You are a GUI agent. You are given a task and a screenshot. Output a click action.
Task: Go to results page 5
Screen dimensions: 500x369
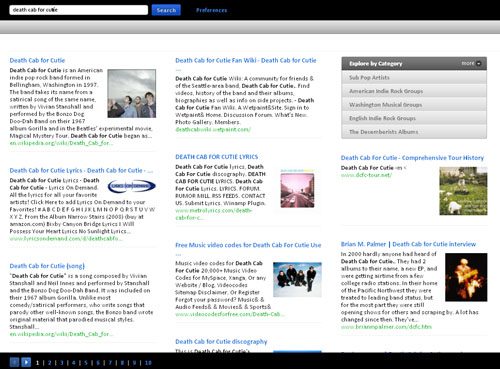(x=86, y=363)
